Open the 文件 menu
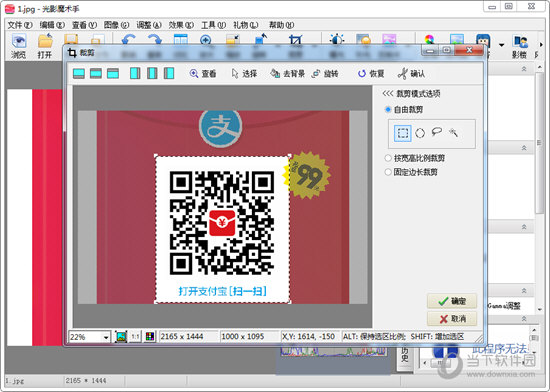This screenshot has width=550, height=392. [x=20, y=25]
